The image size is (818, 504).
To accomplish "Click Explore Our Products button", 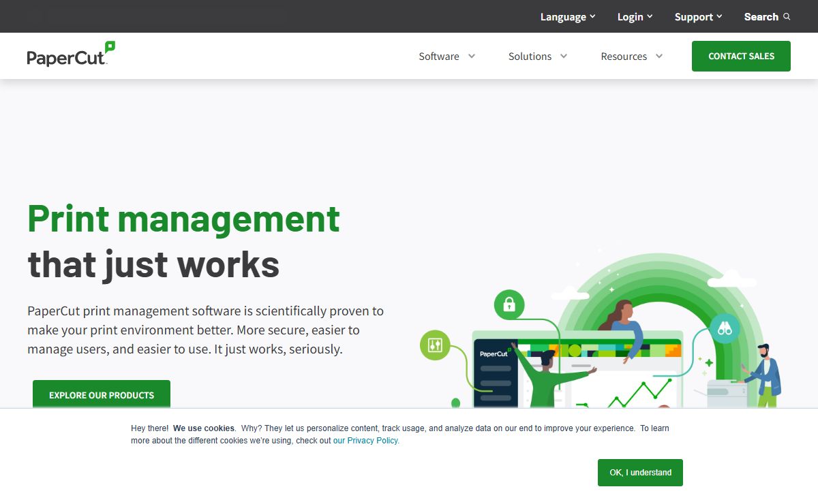I will coord(102,395).
